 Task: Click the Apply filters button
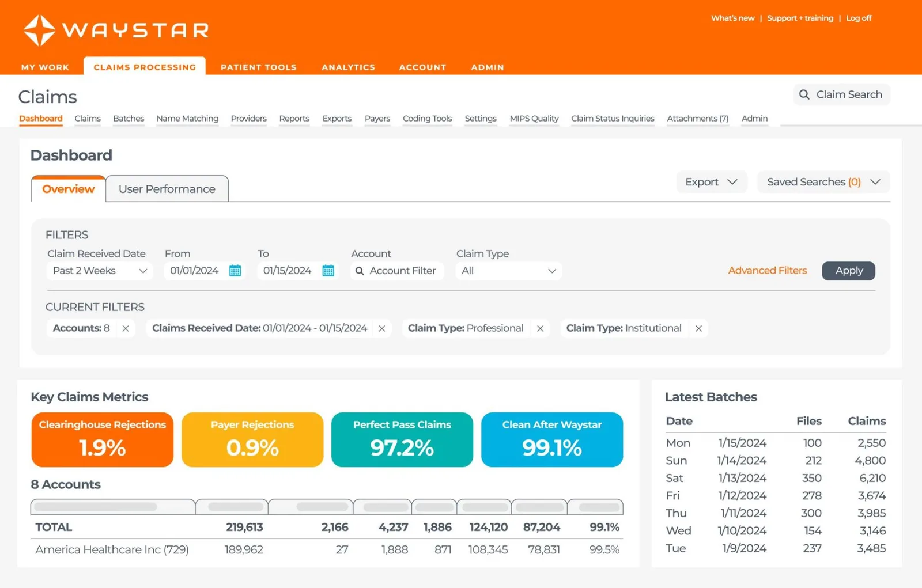[848, 271]
